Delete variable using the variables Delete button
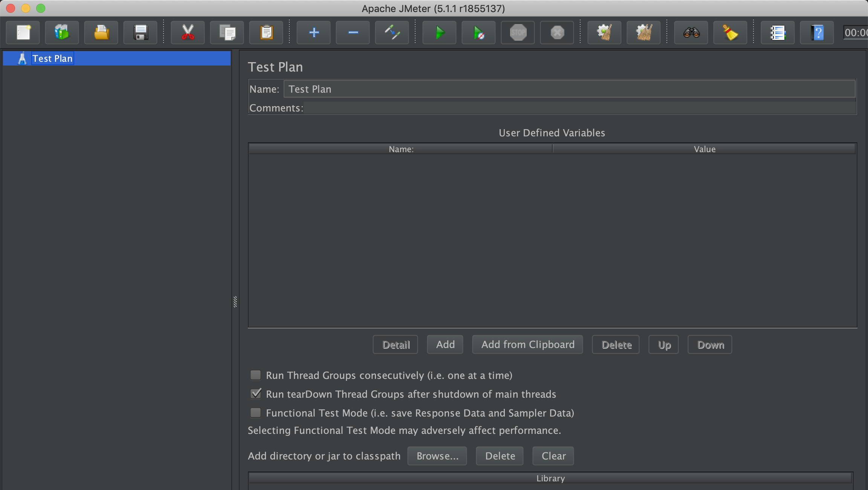The image size is (868, 490). [x=616, y=345]
